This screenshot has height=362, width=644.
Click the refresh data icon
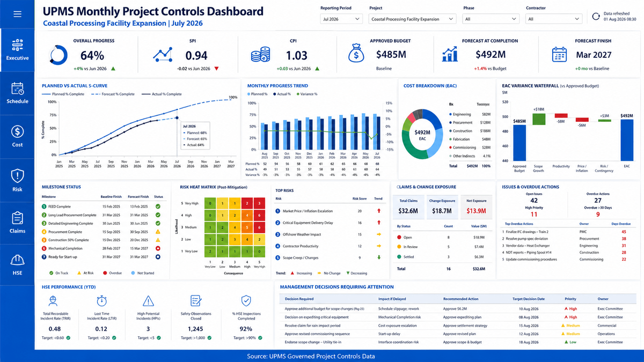tap(596, 16)
